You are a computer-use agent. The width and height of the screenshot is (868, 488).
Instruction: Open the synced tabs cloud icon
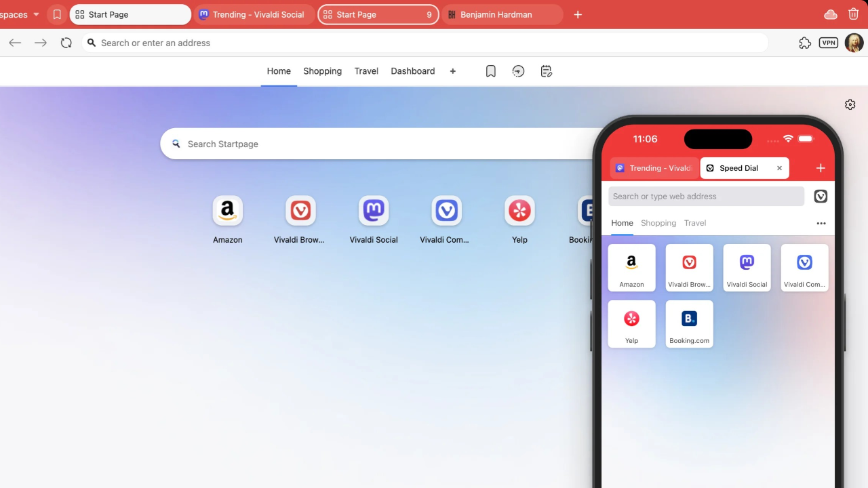tap(830, 14)
